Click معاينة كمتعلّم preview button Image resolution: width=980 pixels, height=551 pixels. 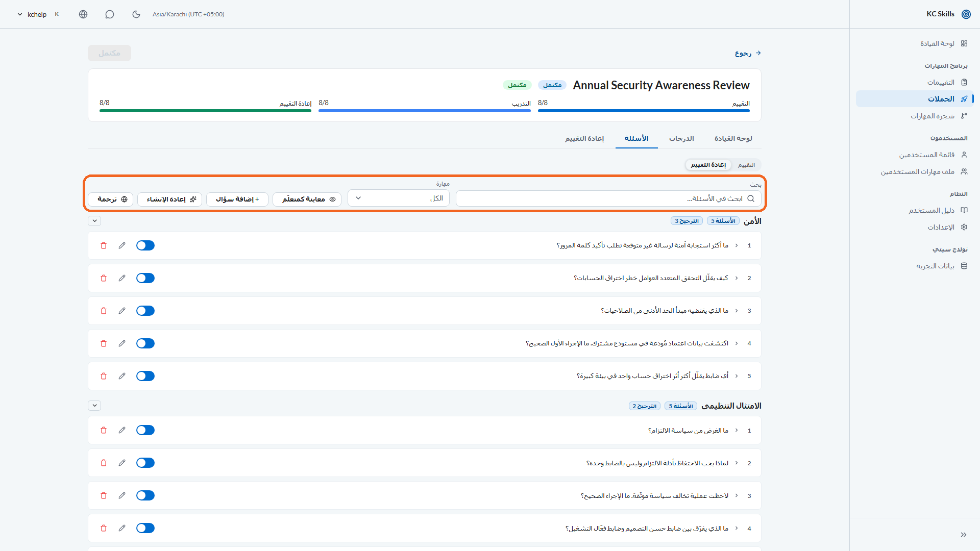tap(307, 199)
